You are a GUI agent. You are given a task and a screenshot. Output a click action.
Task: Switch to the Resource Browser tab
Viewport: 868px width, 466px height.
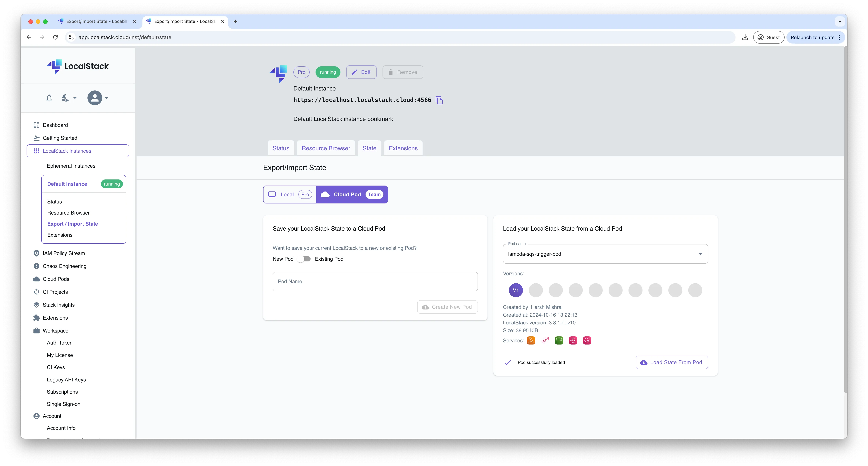(x=325, y=148)
